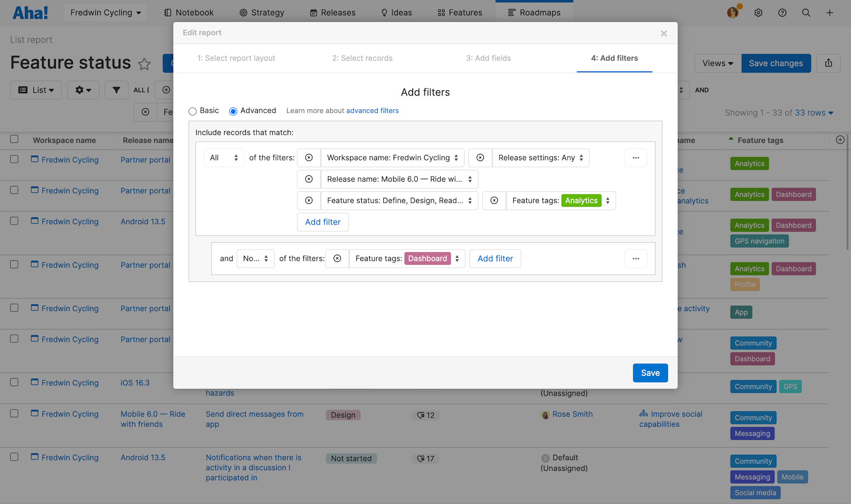Image resolution: width=851 pixels, height=504 pixels.
Task: Click the share export icon
Action: pyautogui.click(x=828, y=63)
